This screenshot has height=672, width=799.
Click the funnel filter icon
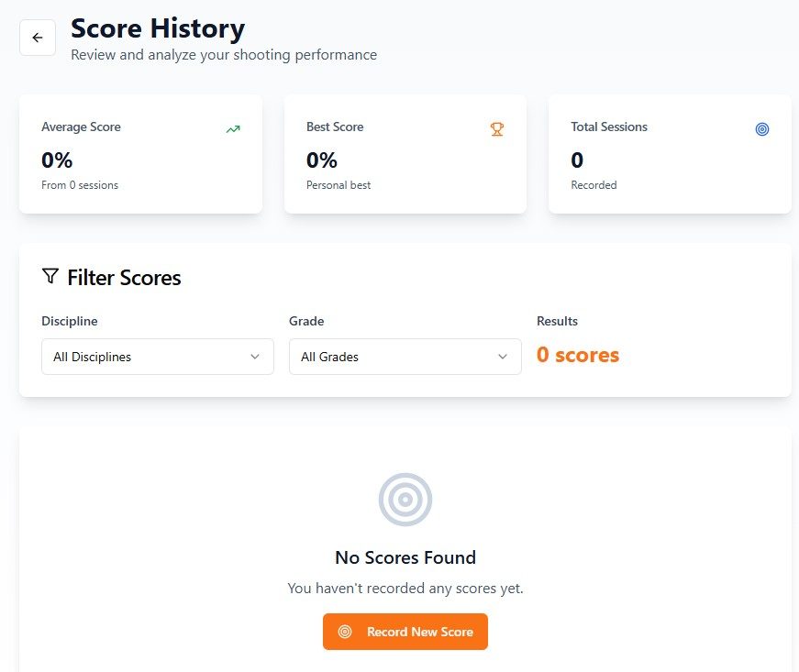click(50, 276)
